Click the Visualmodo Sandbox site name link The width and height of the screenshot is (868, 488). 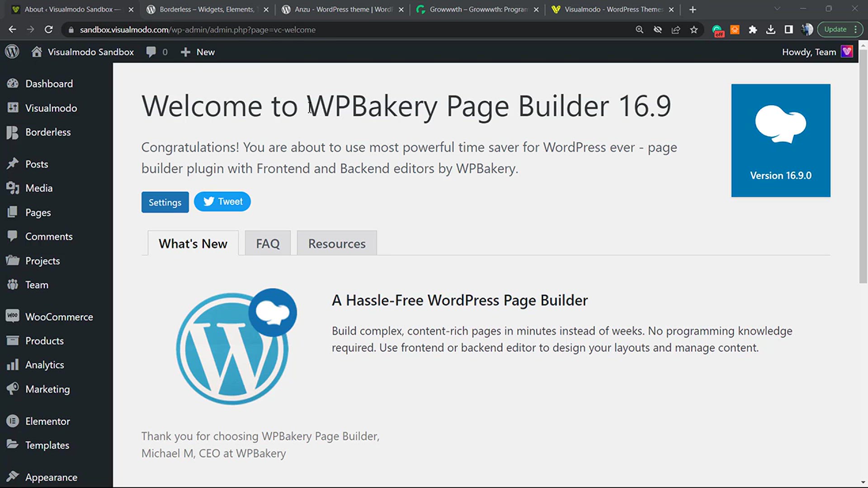(91, 52)
